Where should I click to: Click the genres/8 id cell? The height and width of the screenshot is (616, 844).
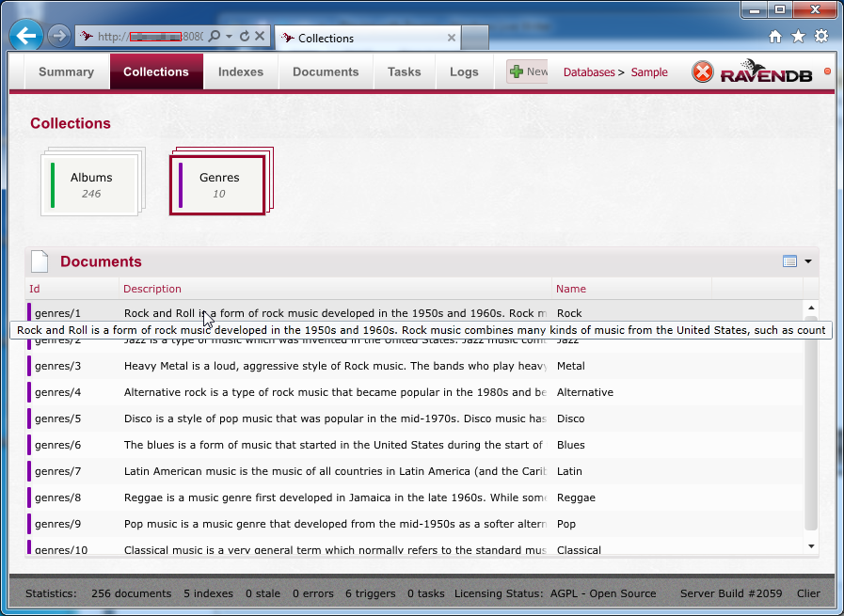(57, 498)
